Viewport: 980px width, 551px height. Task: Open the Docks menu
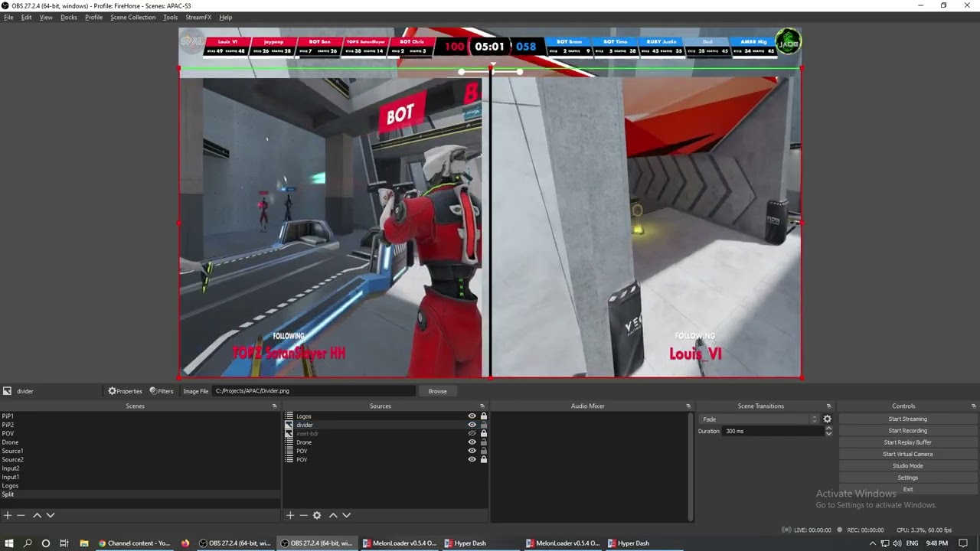point(69,17)
